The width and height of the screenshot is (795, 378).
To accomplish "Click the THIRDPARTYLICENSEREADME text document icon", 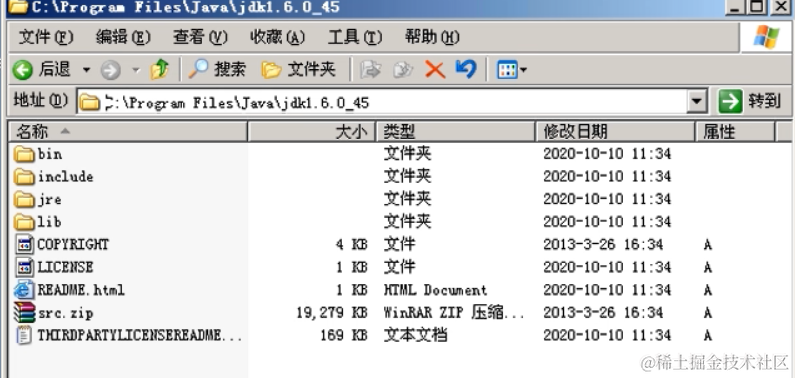I will click(x=24, y=335).
